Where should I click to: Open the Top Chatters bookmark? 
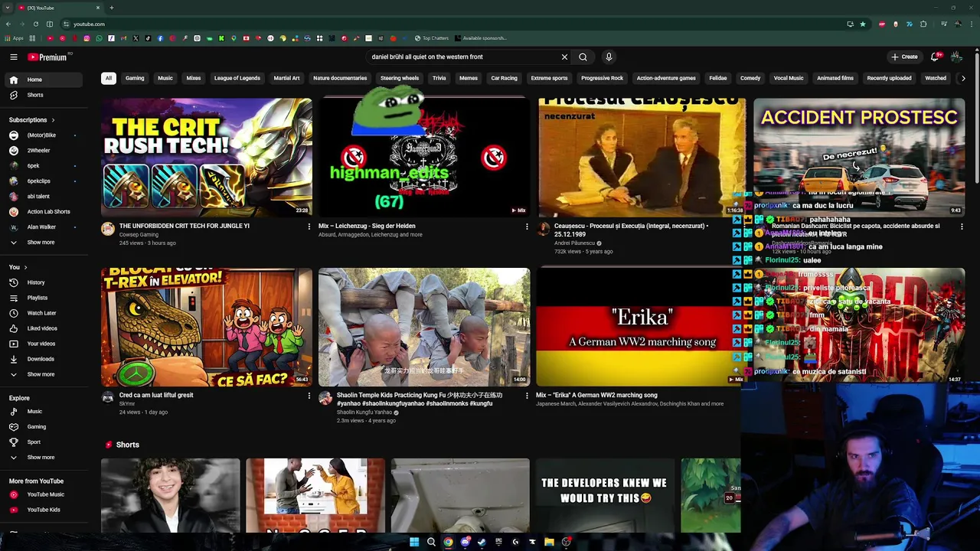coord(432,38)
